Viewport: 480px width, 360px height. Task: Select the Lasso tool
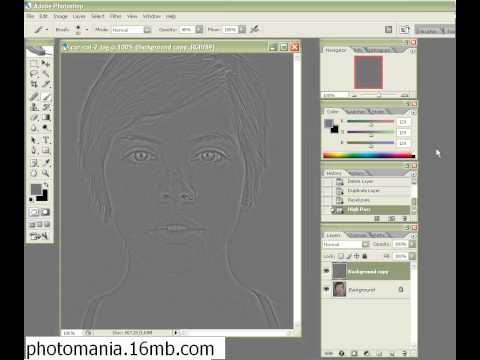coord(34,74)
